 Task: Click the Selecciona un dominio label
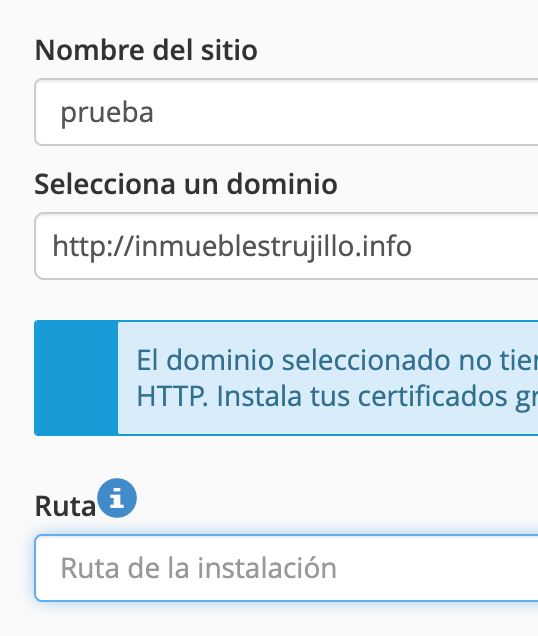[x=186, y=184]
